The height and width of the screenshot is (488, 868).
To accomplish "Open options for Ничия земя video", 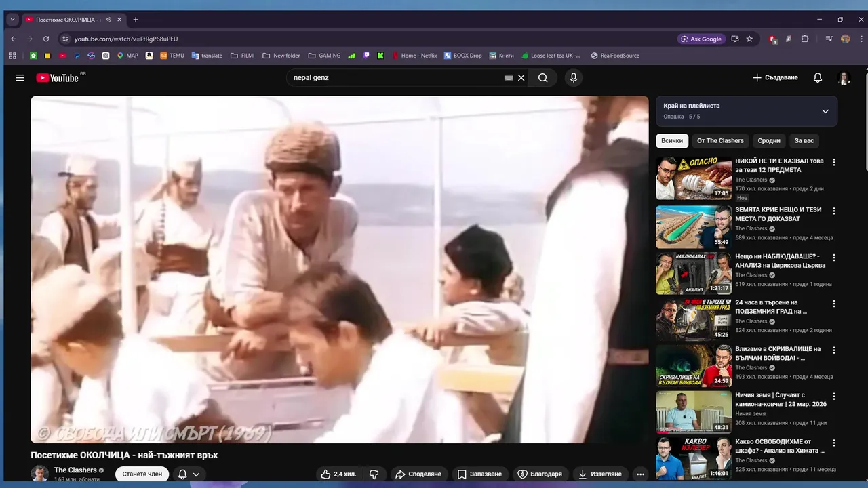I will (x=834, y=396).
